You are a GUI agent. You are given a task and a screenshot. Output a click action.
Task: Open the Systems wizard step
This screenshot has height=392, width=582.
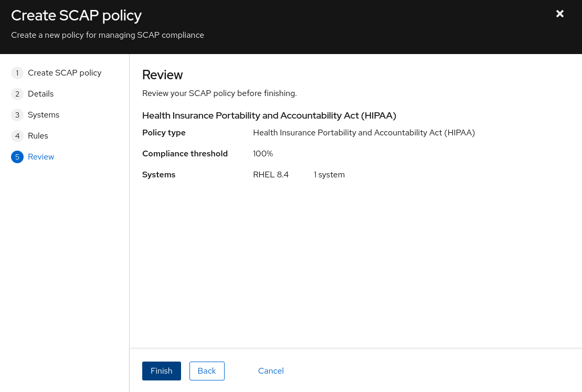point(44,115)
